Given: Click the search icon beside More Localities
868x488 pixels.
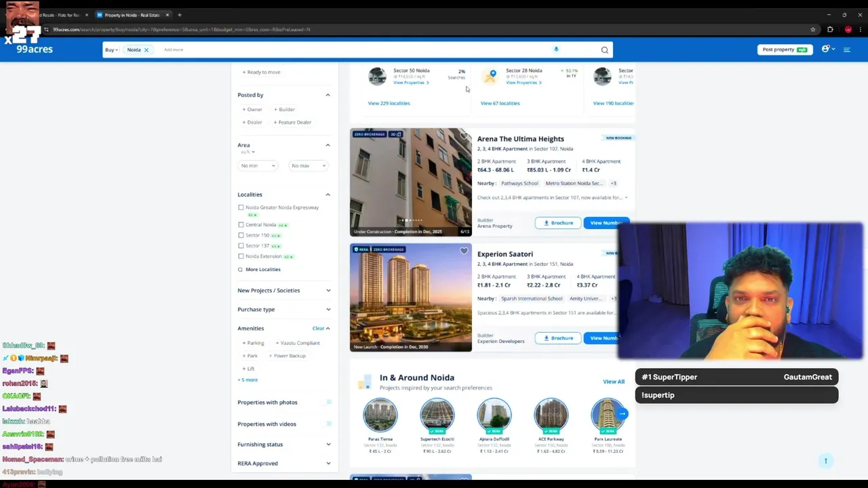Looking at the screenshot, I should [x=240, y=270].
